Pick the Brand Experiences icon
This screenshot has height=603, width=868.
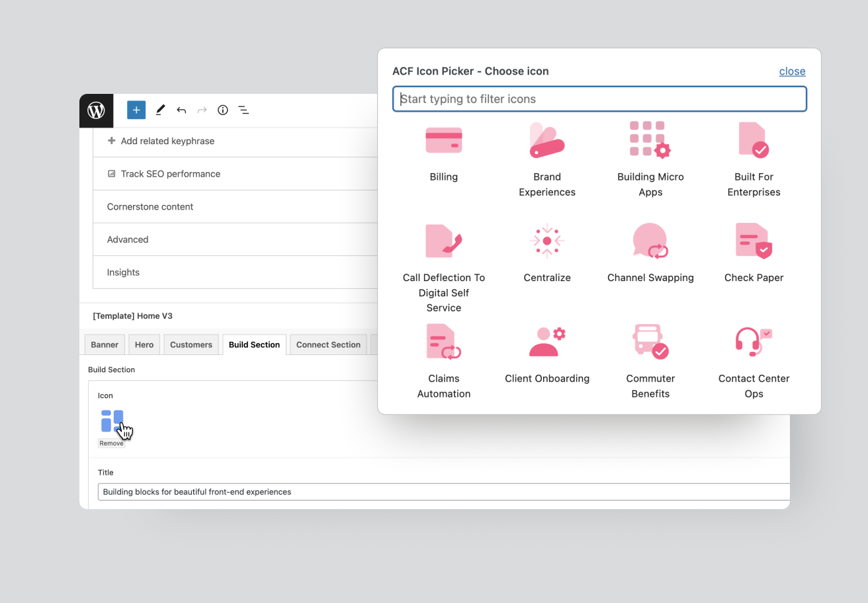point(546,140)
